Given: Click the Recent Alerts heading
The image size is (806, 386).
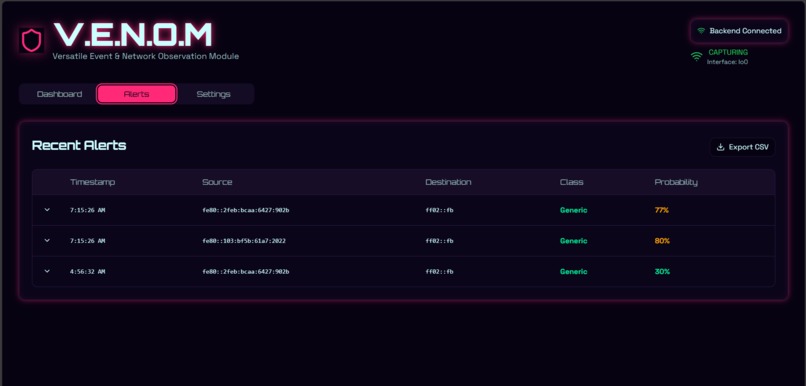Looking at the screenshot, I should pyautogui.click(x=79, y=145).
